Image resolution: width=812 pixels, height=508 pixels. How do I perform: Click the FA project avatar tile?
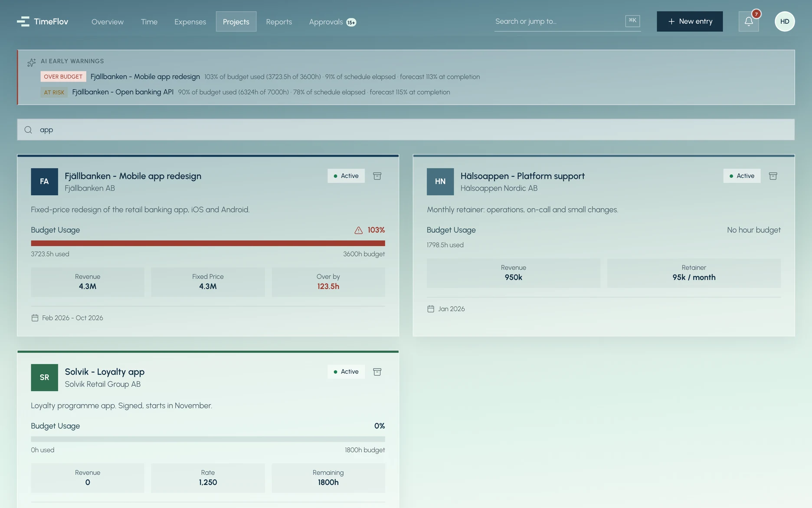(44, 181)
